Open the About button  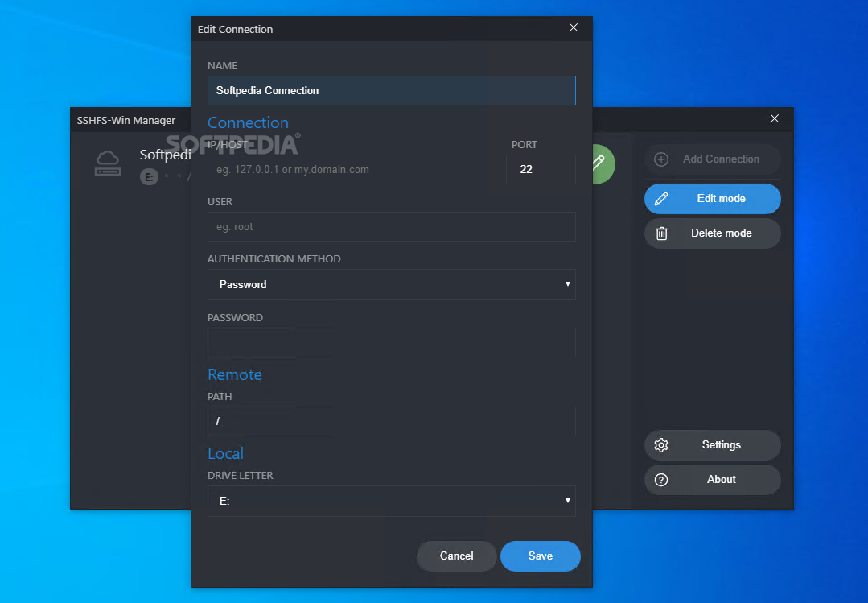713,479
